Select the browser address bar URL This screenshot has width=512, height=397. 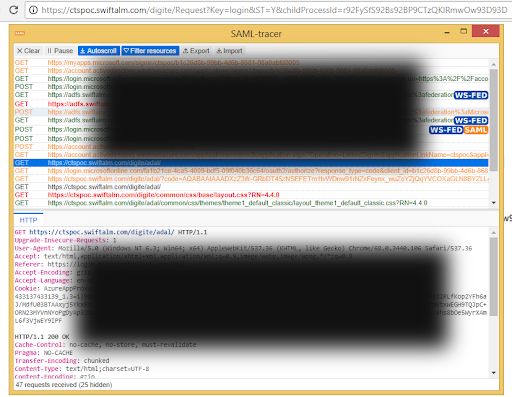274,10
